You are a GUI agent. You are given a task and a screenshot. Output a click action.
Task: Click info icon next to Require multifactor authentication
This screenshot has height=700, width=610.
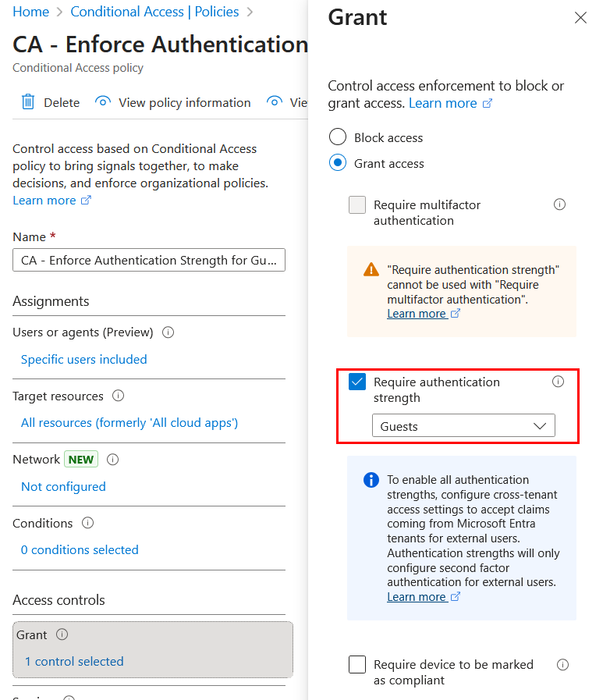tap(559, 204)
